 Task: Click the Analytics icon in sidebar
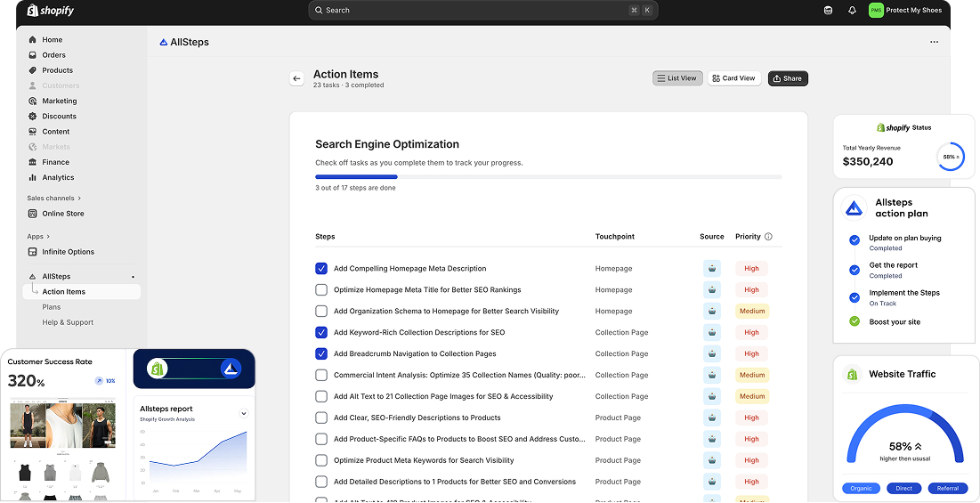coord(33,178)
